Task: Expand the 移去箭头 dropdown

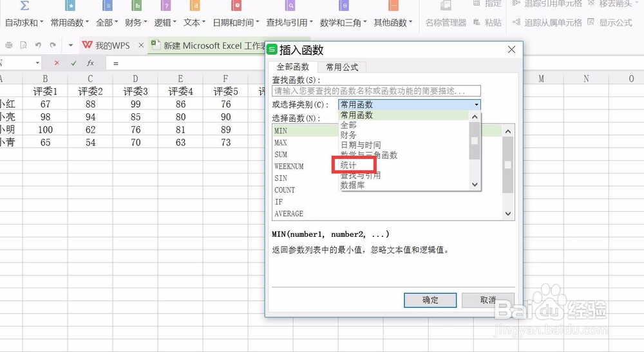Action: pos(636,3)
